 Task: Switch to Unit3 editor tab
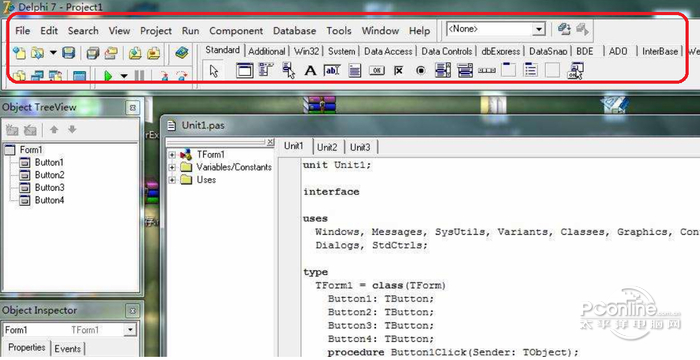pos(360,147)
